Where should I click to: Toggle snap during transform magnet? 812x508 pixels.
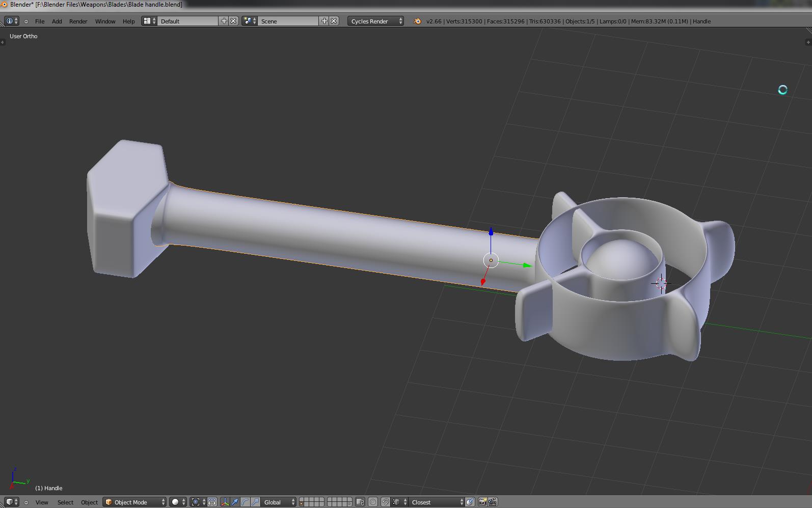(x=386, y=502)
